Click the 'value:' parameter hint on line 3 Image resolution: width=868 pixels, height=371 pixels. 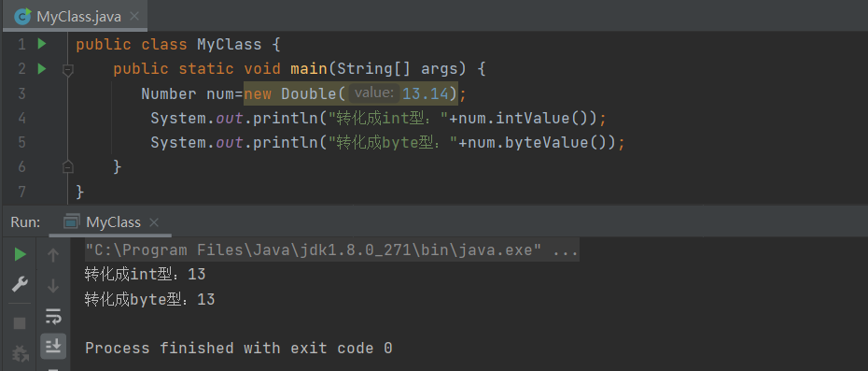373,93
